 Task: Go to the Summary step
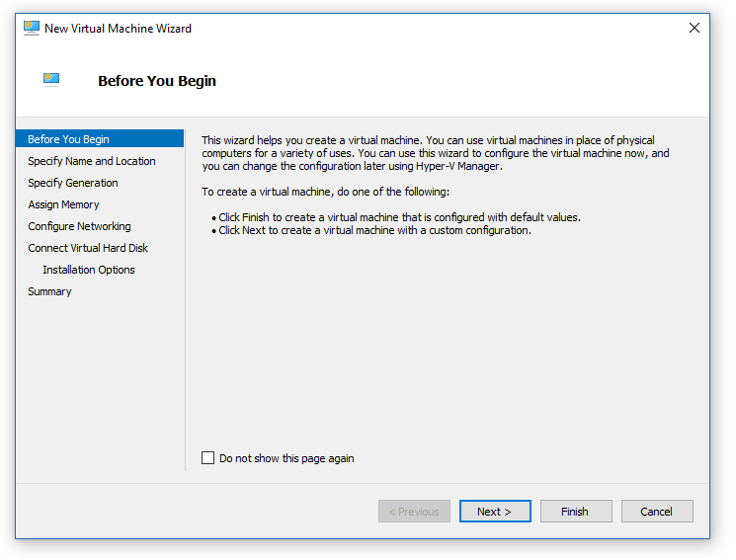(49, 291)
